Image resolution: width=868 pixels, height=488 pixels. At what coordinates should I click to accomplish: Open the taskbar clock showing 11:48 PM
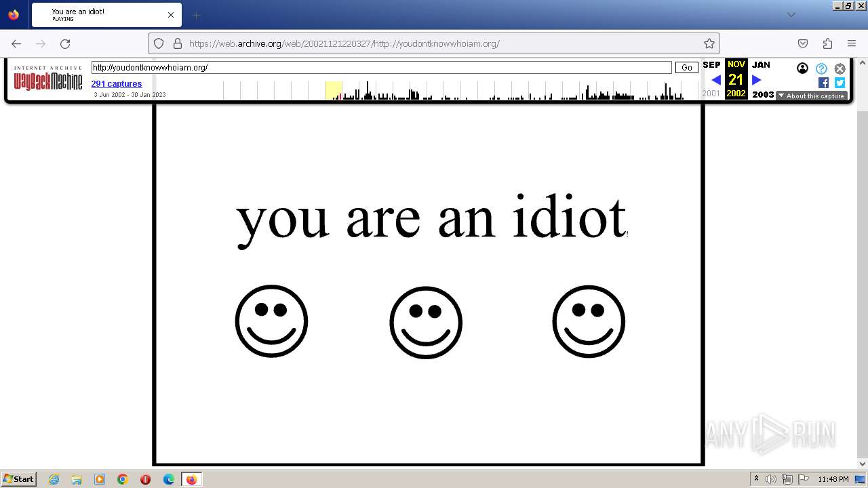click(833, 479)
